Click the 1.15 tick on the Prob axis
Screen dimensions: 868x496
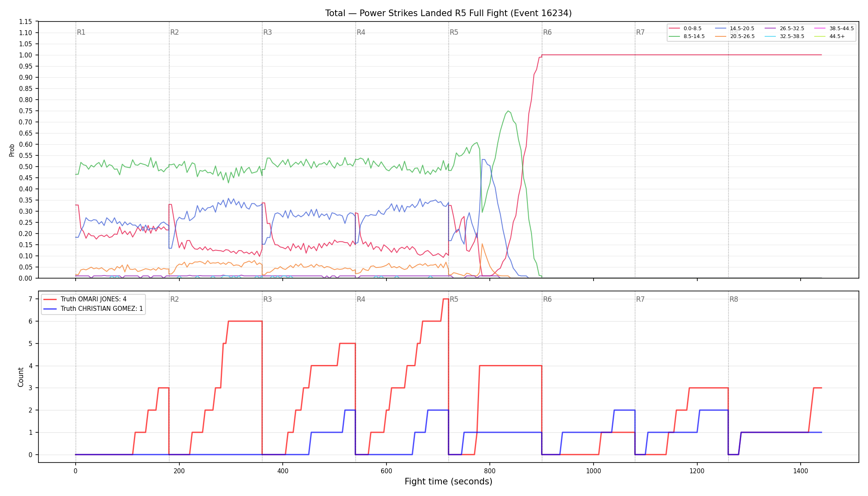pos(26,21)
